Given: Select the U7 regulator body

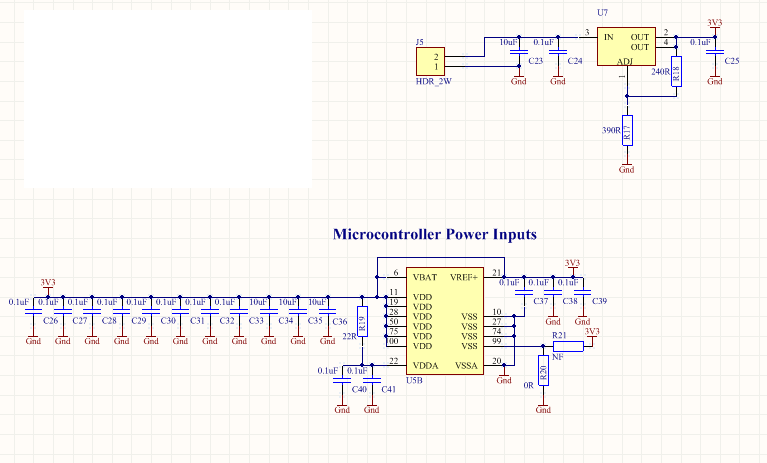Looking at the screenshot, I should (626, 46).
